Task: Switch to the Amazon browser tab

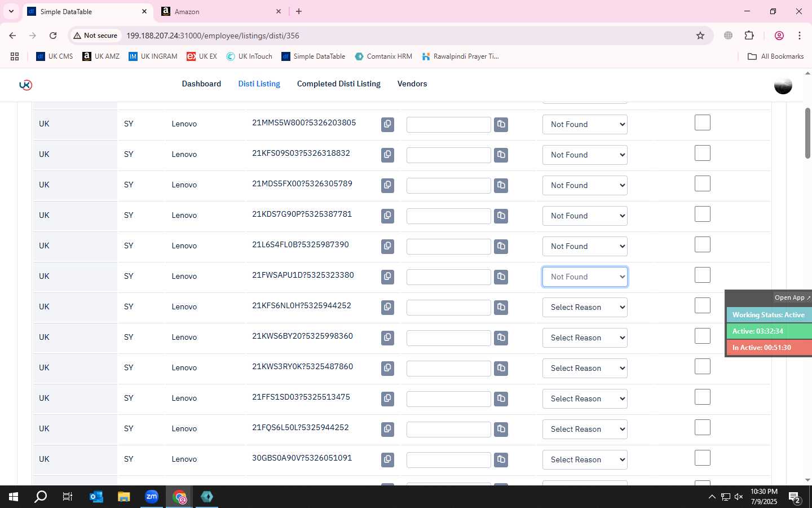Action: [222, 11]
